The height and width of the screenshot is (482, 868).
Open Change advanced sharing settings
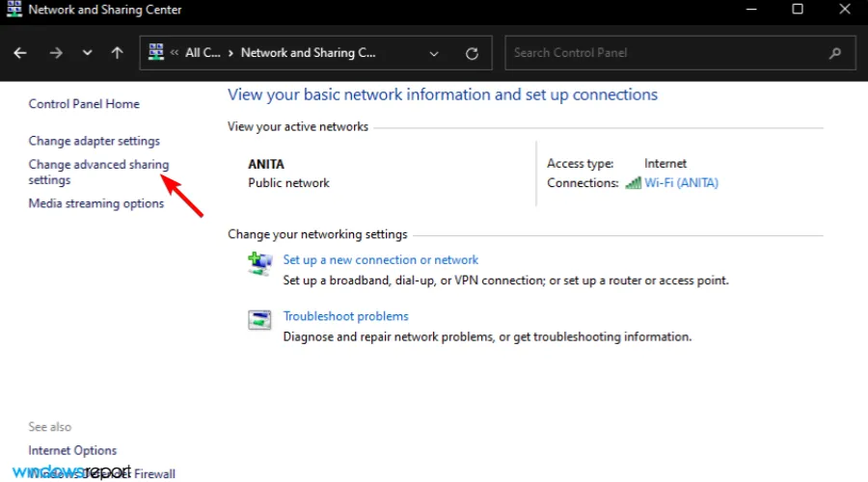coord(98,165)
